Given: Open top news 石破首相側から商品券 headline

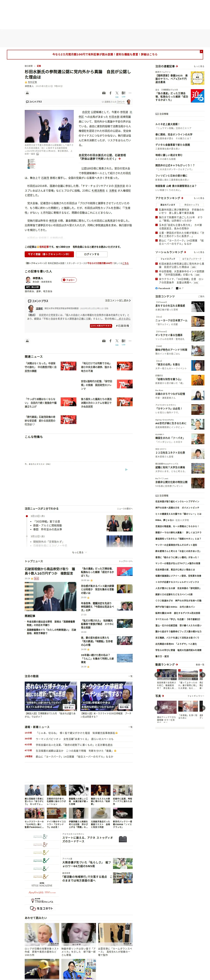Looking at the screenshot, I should (x=50, y=571).
